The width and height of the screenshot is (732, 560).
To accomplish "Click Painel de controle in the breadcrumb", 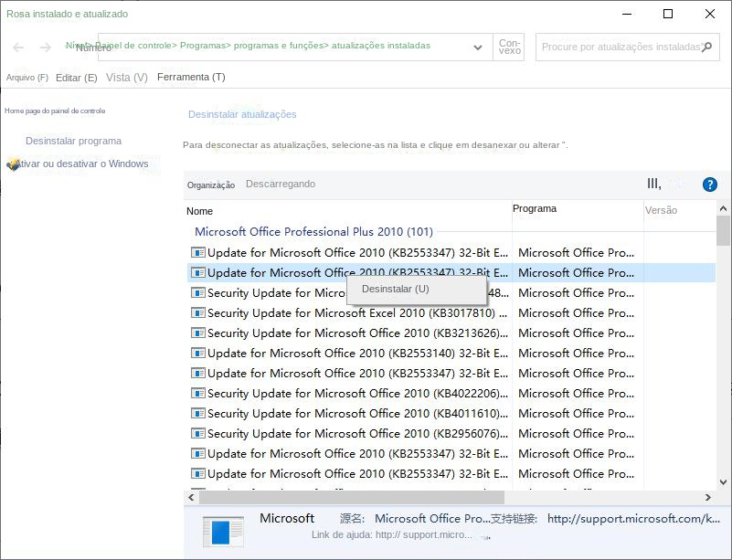I will (134, 46).
